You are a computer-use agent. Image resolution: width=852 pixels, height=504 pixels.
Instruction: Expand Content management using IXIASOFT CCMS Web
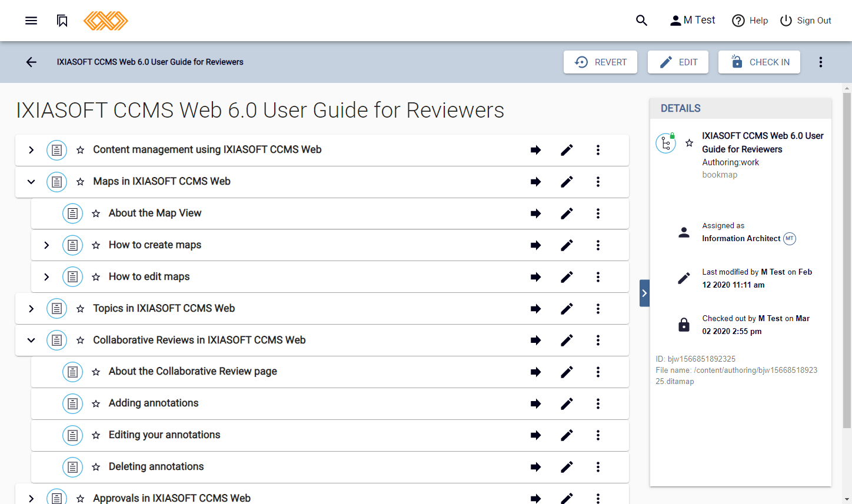[31, 150]
